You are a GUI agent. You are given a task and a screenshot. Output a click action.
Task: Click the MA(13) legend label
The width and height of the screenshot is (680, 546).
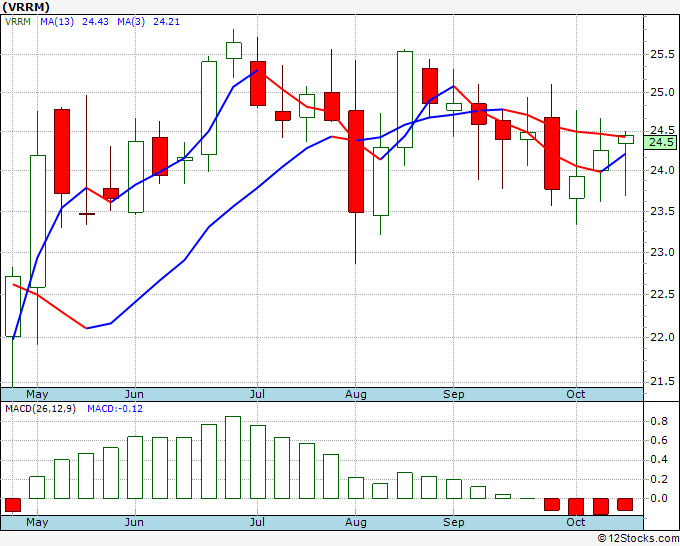pyautogui.click(x=57, y=22)
